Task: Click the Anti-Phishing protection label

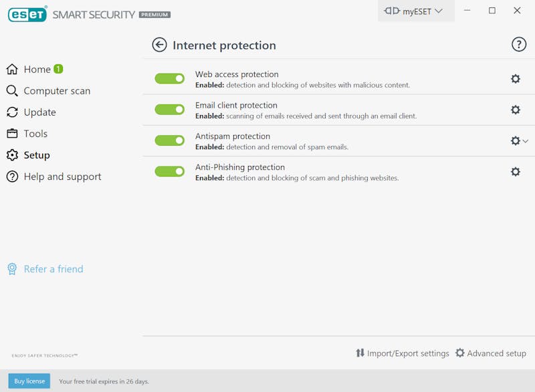Action: (x=240, y=167)
